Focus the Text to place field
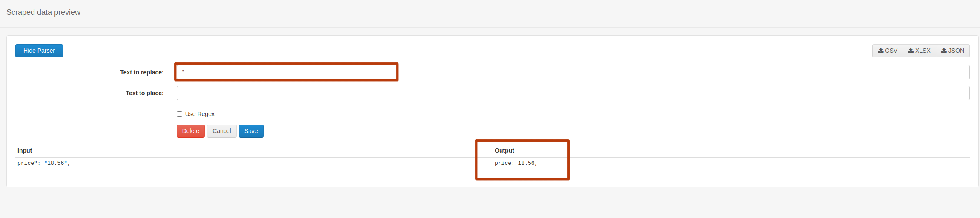The image size is (980, 218). coord(573,93)
